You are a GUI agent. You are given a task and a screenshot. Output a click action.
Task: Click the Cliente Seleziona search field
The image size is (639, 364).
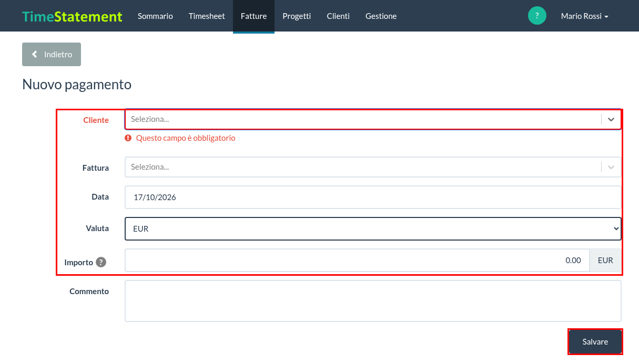363,119
